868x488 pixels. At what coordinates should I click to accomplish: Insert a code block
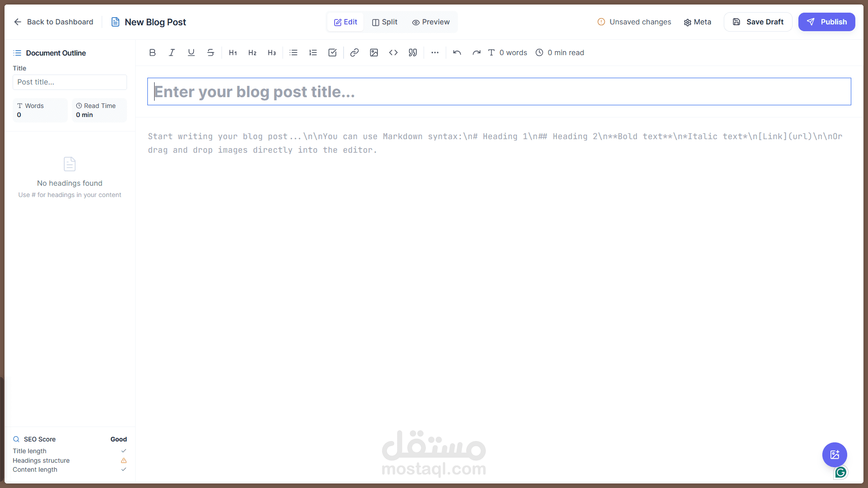[393, 53]
